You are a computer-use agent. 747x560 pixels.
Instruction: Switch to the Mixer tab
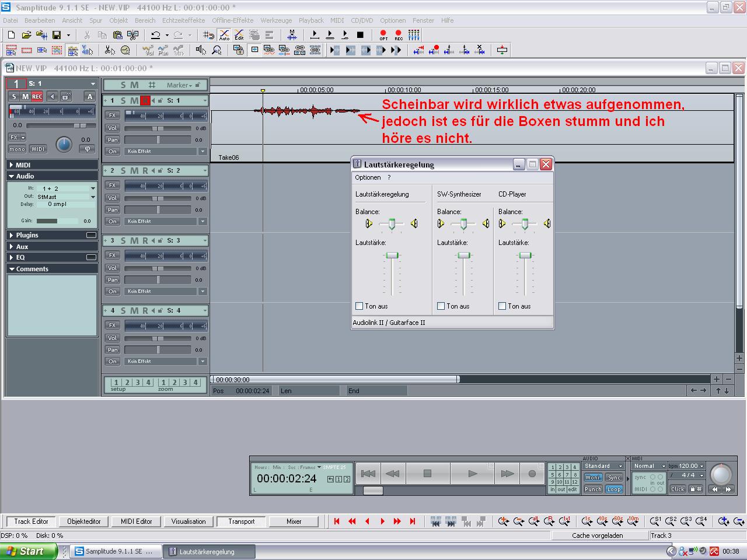[x=294, y=521]
